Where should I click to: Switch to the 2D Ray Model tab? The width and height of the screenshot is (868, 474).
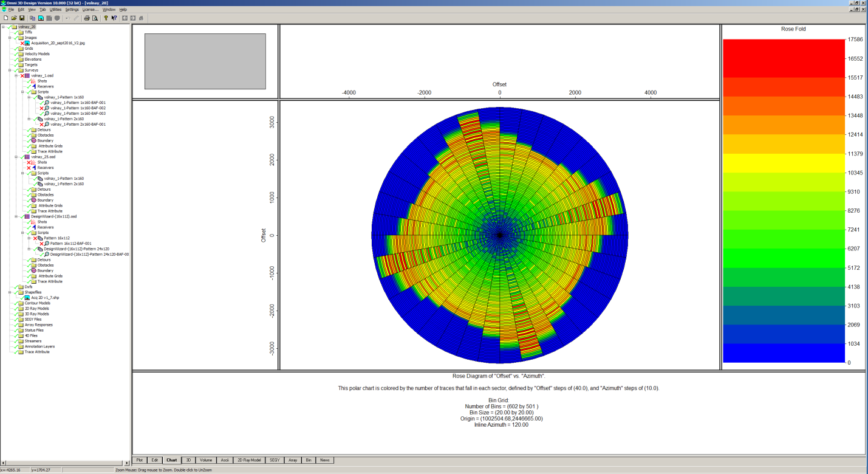249,461
